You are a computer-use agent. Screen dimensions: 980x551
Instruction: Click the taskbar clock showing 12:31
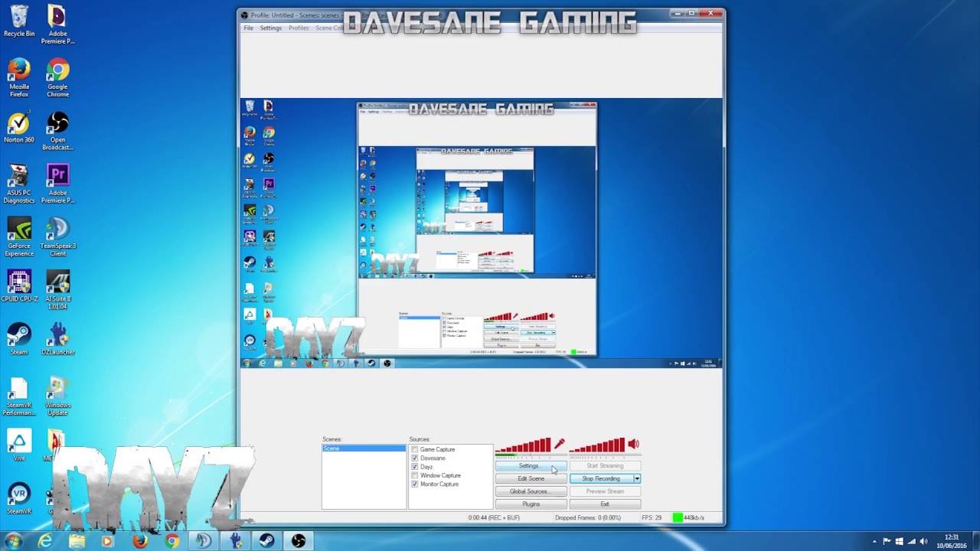pyautogui.click(x=952, y=541)
